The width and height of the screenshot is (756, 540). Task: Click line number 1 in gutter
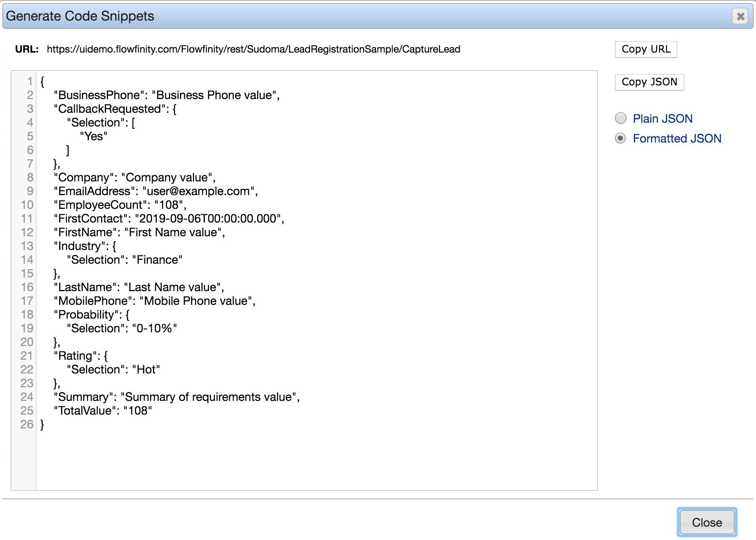click(x=29, y=82)
